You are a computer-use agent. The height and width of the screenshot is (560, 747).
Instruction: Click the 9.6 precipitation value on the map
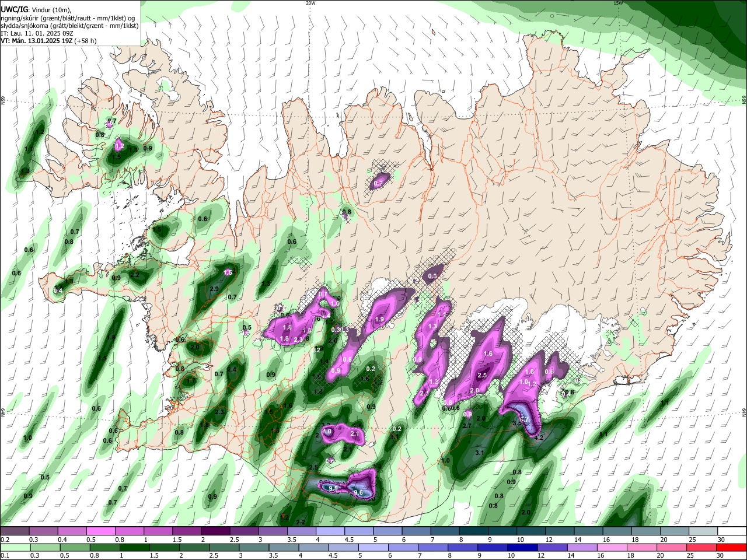(x=359, y=493)
